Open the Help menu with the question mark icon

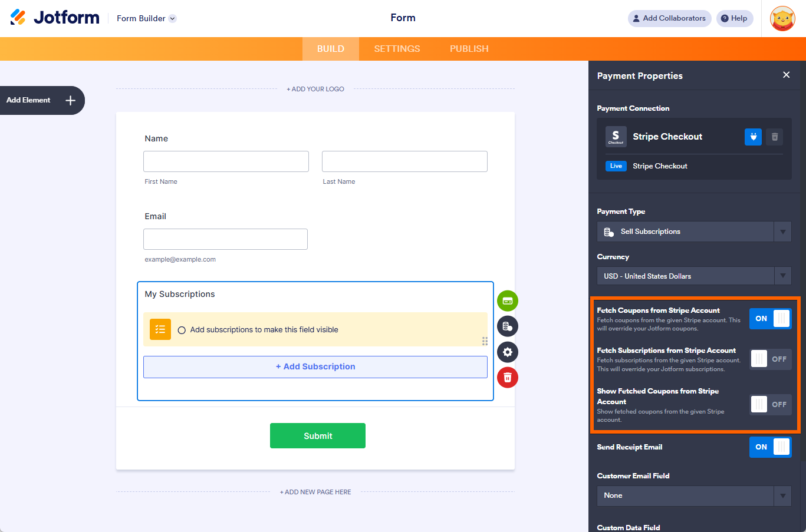734,18
